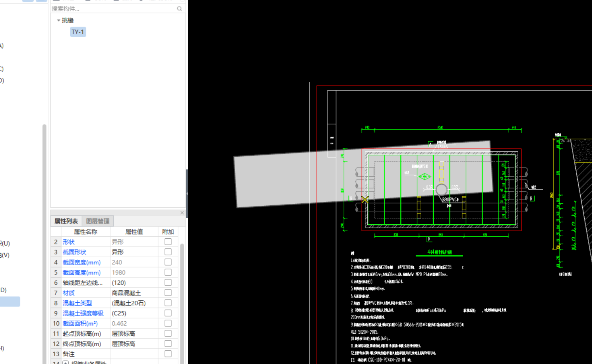
Task: Select the TY-1 component in the tree
Action: 78,32
